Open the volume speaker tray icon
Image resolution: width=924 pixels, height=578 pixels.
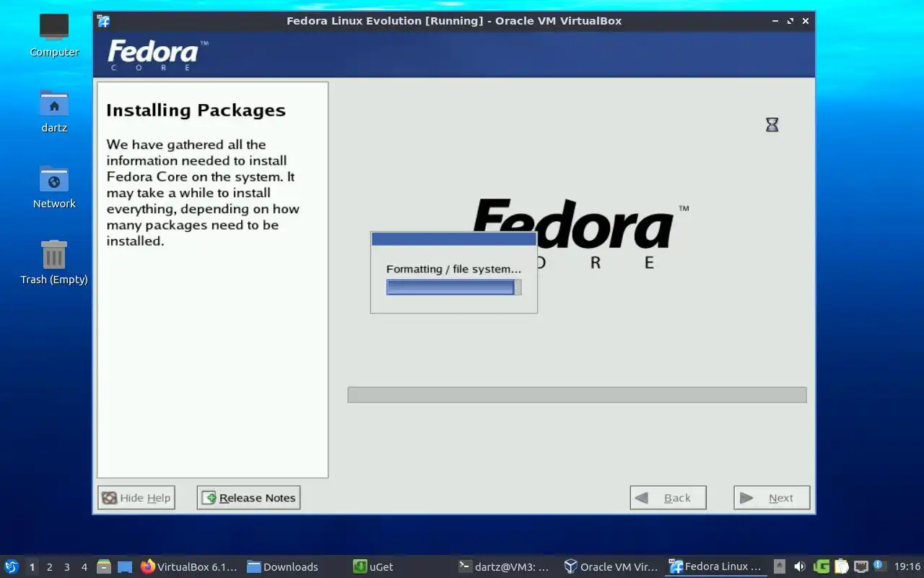click(800, 566)
